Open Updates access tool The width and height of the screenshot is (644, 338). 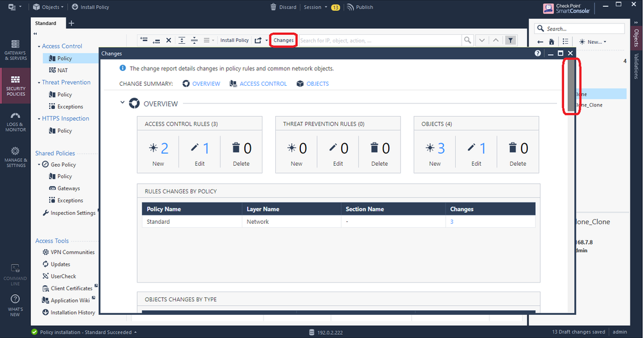pos(56,264)
